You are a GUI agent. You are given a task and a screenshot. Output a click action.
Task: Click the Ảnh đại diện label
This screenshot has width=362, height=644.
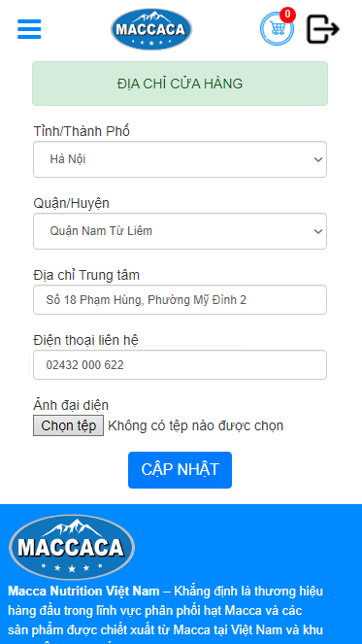[71, 405]
